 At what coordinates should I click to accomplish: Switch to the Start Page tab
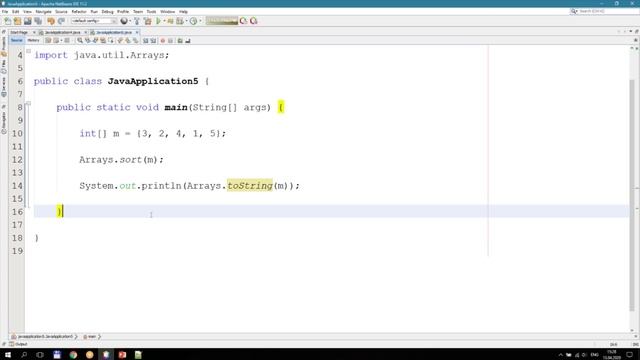pos(19,32)
